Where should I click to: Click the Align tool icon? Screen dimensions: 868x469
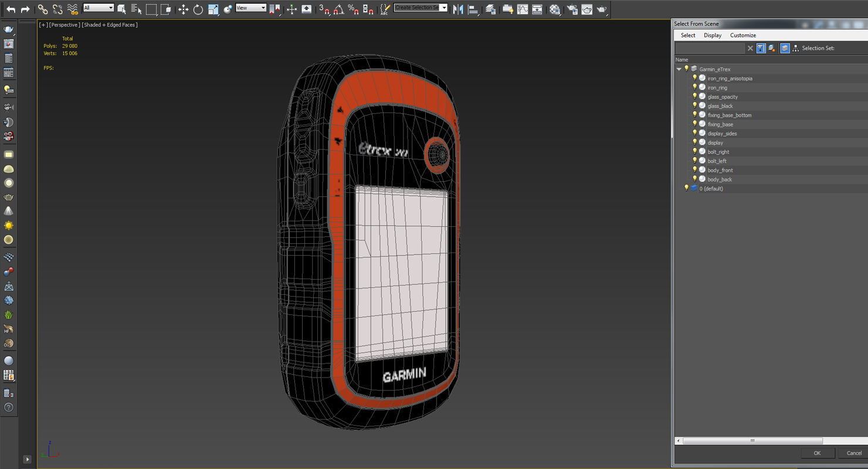(x=473, y=9)
